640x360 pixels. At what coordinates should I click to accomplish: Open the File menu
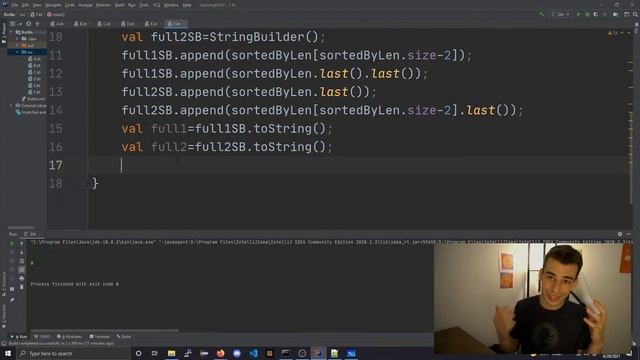click(x=15, y=5)
